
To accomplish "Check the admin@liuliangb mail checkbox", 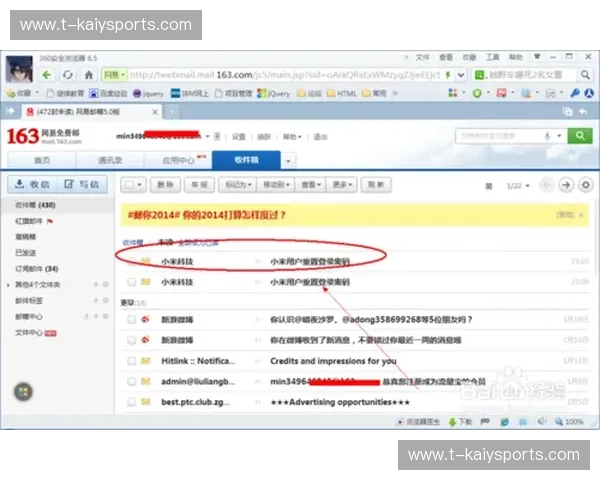I will (x=132, y=381).
